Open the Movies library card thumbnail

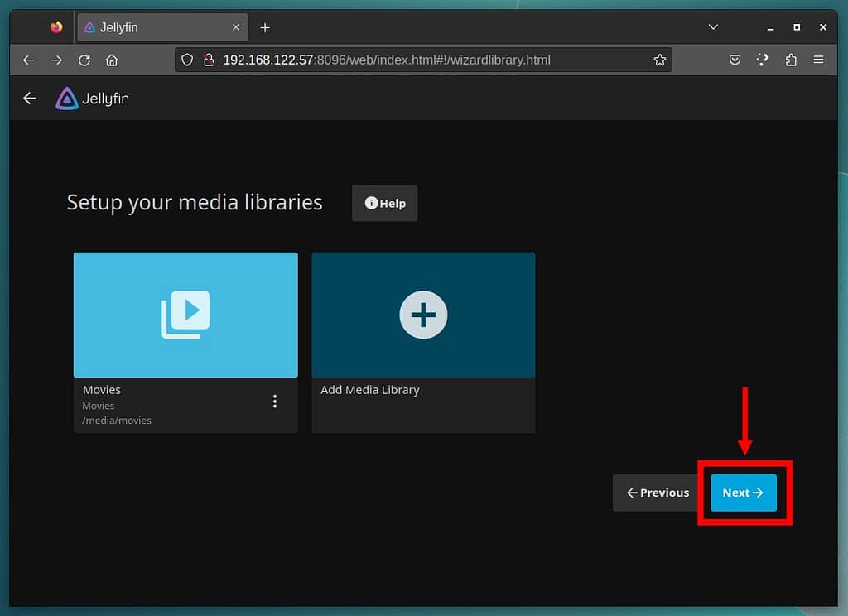coord(185,315)
